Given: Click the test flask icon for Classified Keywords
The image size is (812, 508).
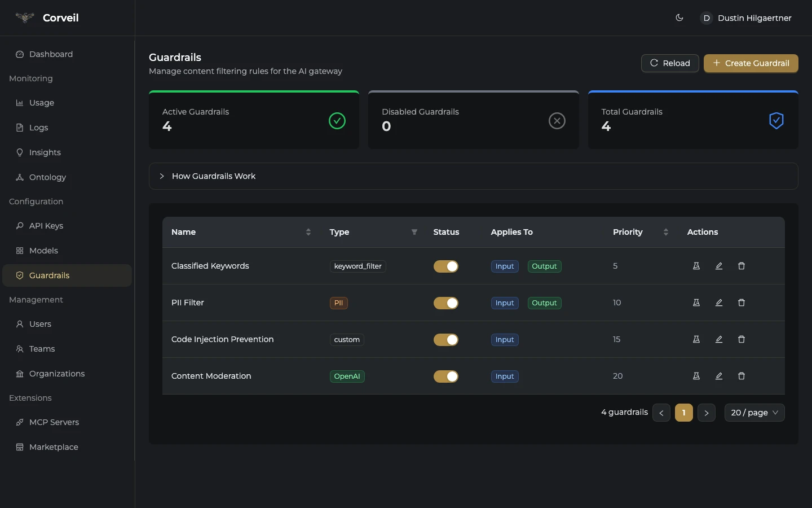Looking at the screenshot, I should [x=696, y=266].
